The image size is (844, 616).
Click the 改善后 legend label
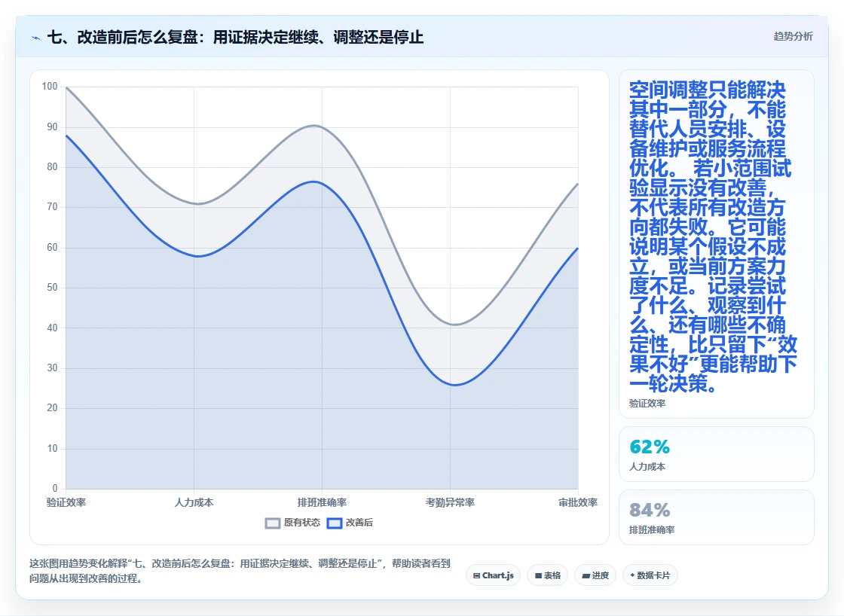click(359, 523)
